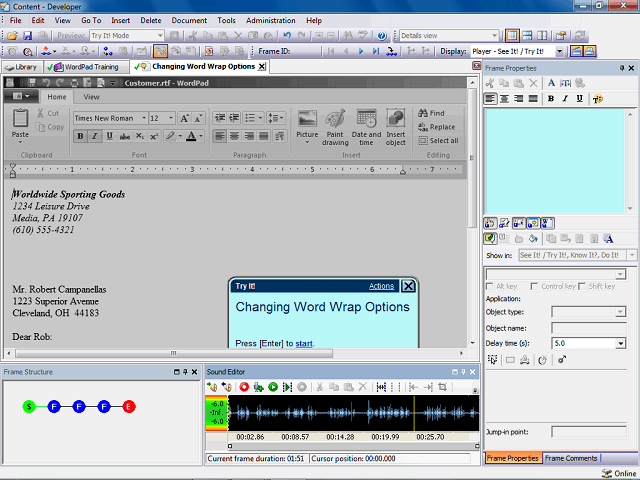Click the 'start' link in bubble
Viewport: 640px width, 480px height.
[304, 344]
